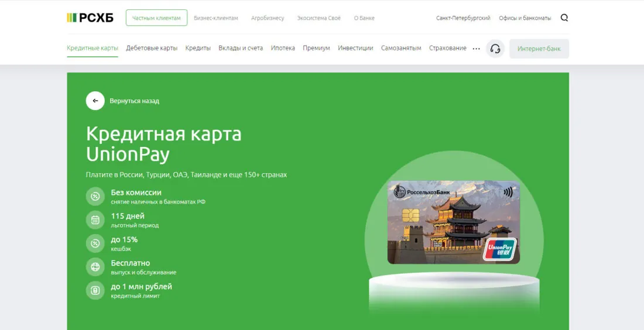The width and height of the screenshot is (644, 330).
Task: Open О Банке section
Action: (364, 18)
